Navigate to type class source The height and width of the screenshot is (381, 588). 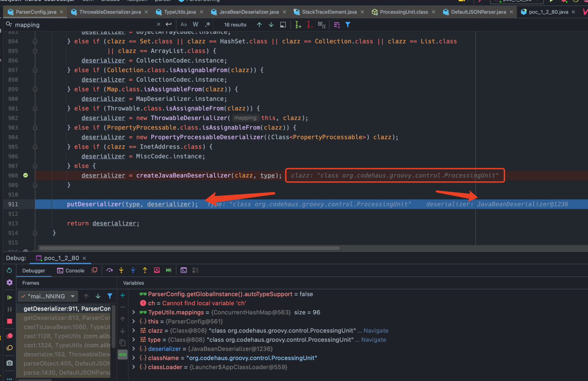coord(374,340)
